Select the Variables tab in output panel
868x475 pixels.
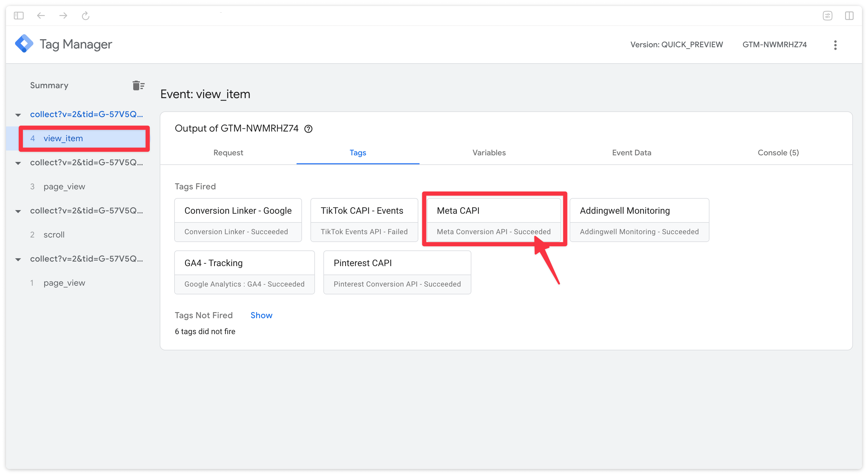(x=489, y=153)
